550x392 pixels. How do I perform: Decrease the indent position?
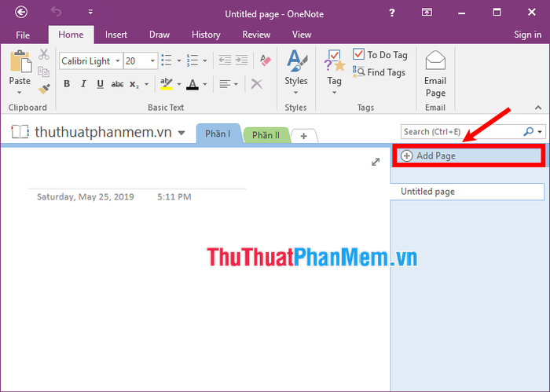pyautogui.click(x=225, y=60)
